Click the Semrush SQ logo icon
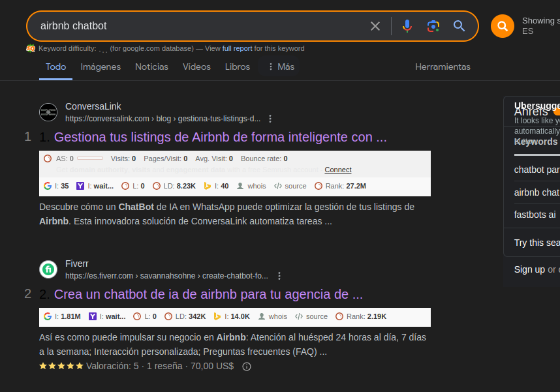This screenshot has width=560, height=392. click(x=31, y=48)
